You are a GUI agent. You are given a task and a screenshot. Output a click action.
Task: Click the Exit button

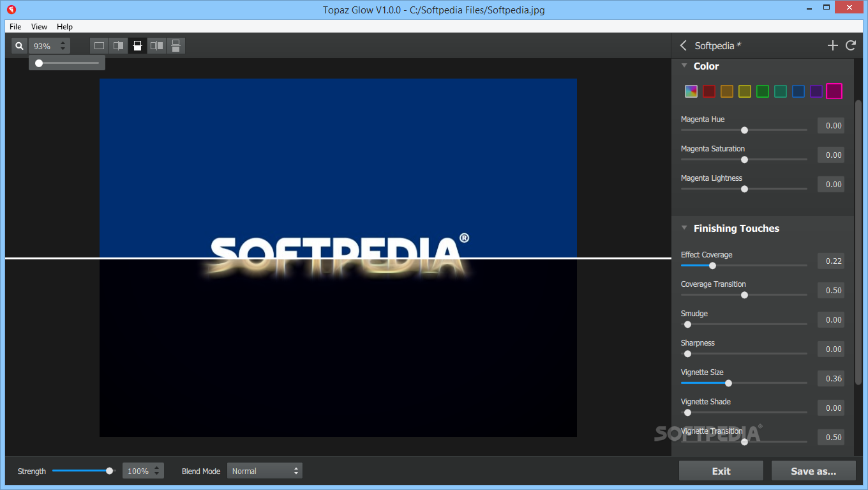(721, 471)
